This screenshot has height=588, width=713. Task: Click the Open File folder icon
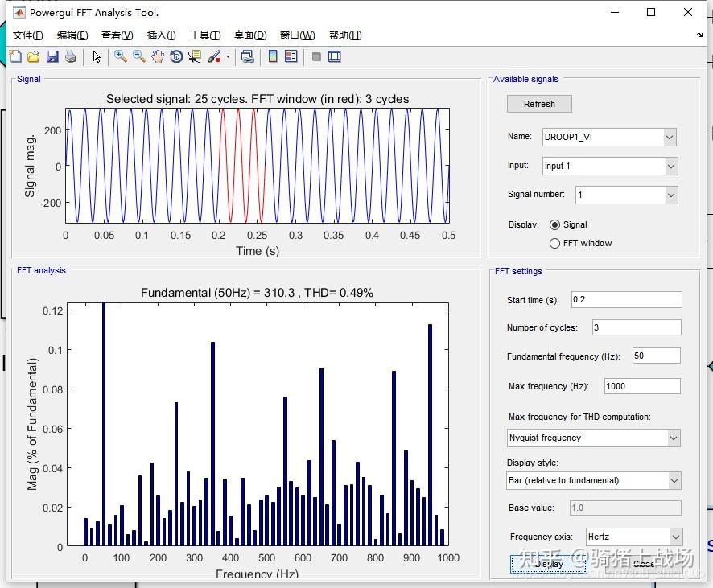[x=34, y=56]
